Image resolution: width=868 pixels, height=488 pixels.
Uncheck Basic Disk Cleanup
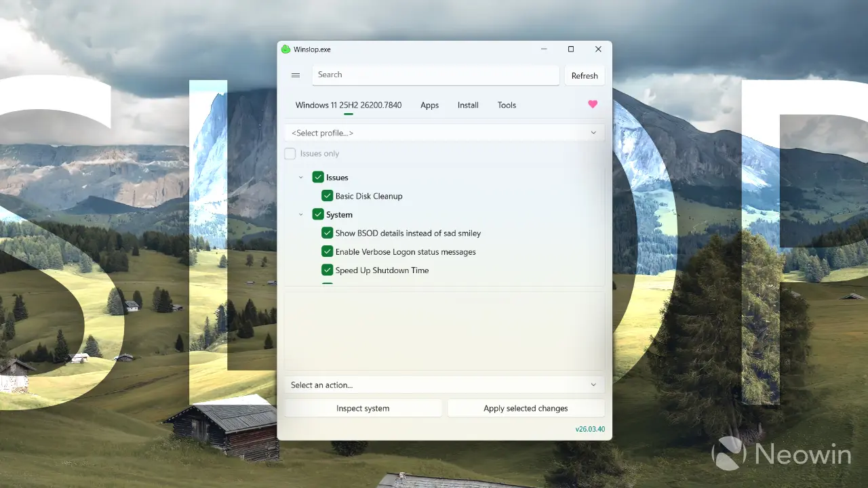(328, 195)
